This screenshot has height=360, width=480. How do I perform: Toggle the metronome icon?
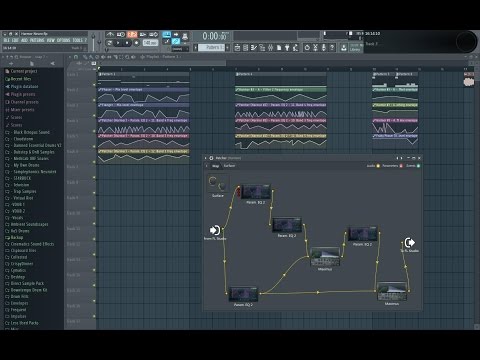110,34
